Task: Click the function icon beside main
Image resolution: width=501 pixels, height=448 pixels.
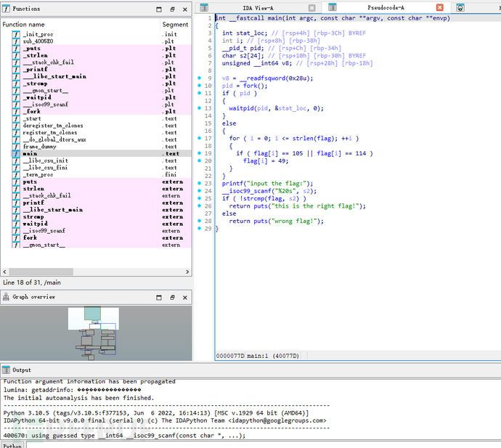Action: point(16,154)
